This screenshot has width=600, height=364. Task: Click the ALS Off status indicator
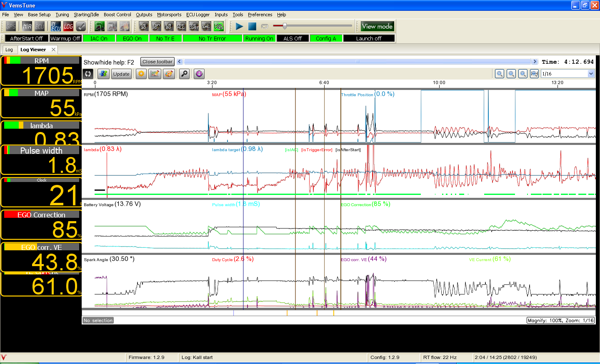292,38
